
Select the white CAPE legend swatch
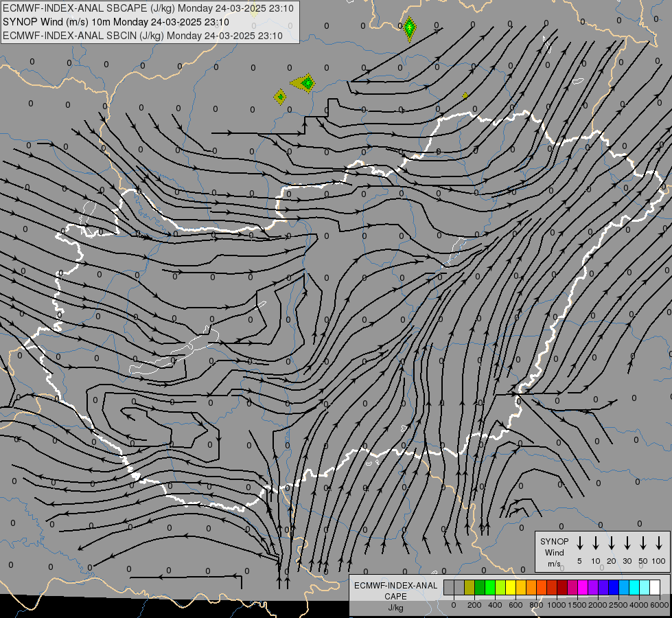[x=655, y=587]
